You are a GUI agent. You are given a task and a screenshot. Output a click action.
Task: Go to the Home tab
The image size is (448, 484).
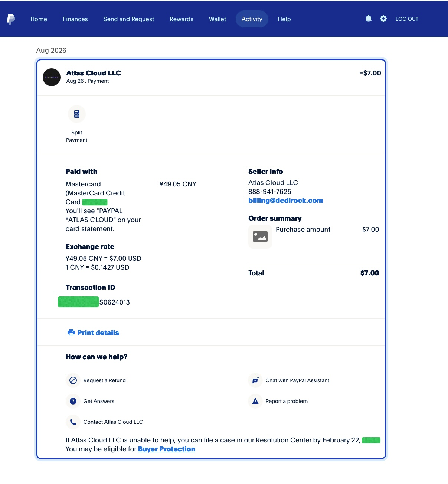pyautogui.click(x=39, y=19)
